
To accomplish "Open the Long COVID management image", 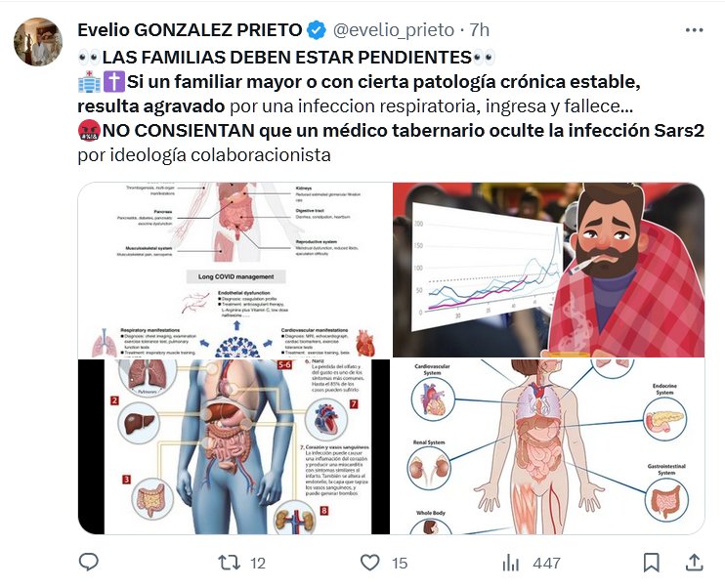I will pyautogui.click(x=235, y=270).
